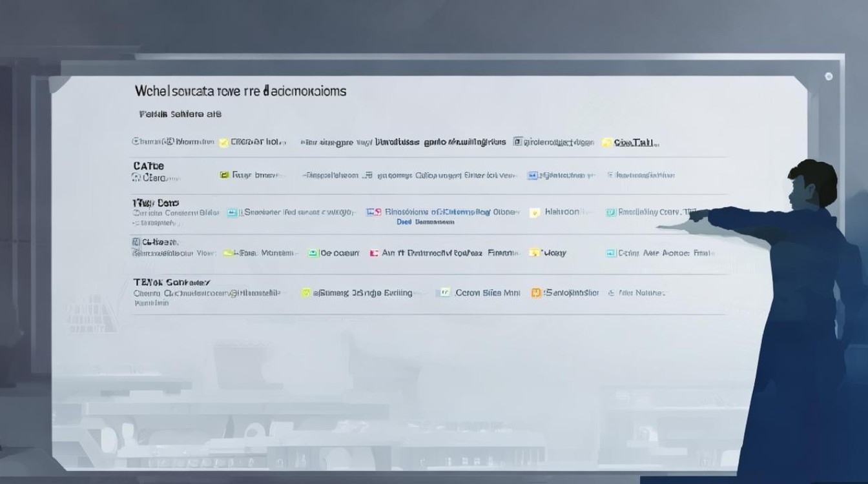
Task: Select the "Oe caaun" entry
Action: [x=339, y=253]
